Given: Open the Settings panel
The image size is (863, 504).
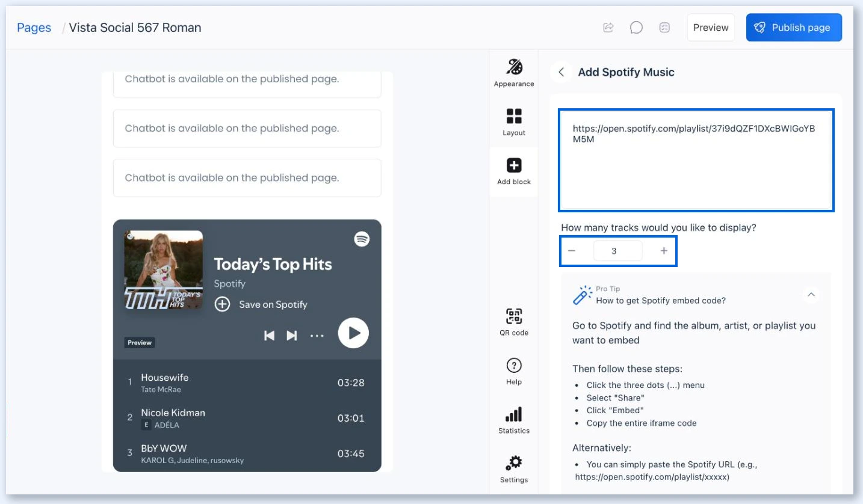Looking at the screenshot, I should pyautogui.click(x=514, y=469).
